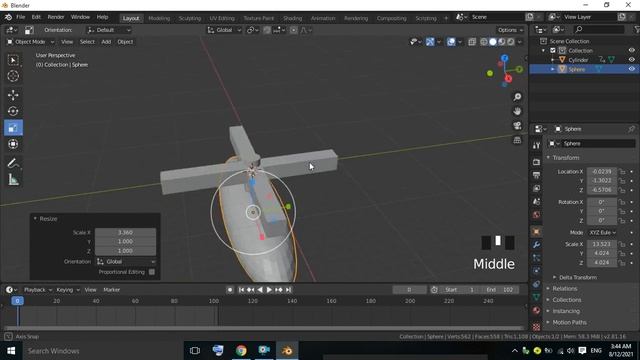Click the Z axis on navigation gizmo
The height and width of the screenshot is (360, 640).
click(505, 58)
